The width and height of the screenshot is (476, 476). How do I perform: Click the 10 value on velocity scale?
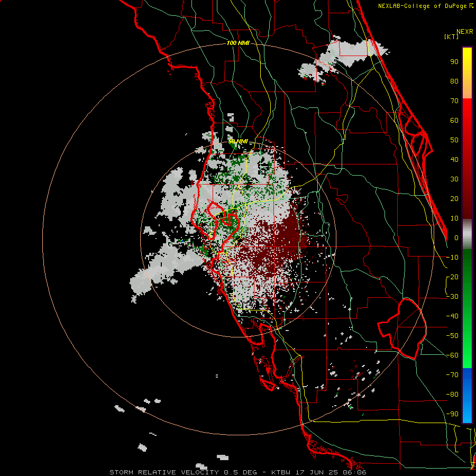point(454,218)
